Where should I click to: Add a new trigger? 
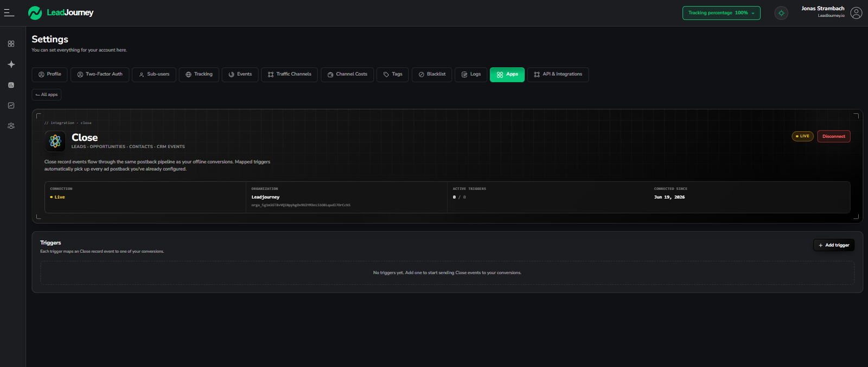point(834,245)
